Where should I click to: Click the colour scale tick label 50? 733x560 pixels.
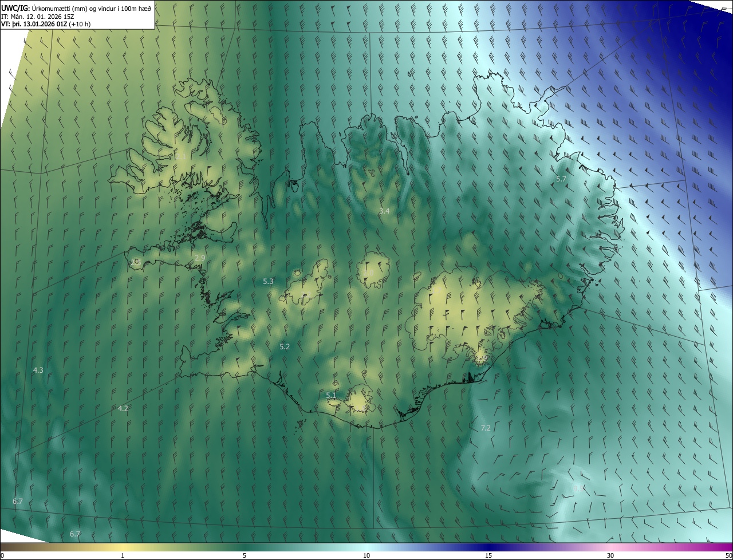coord(728,555)
